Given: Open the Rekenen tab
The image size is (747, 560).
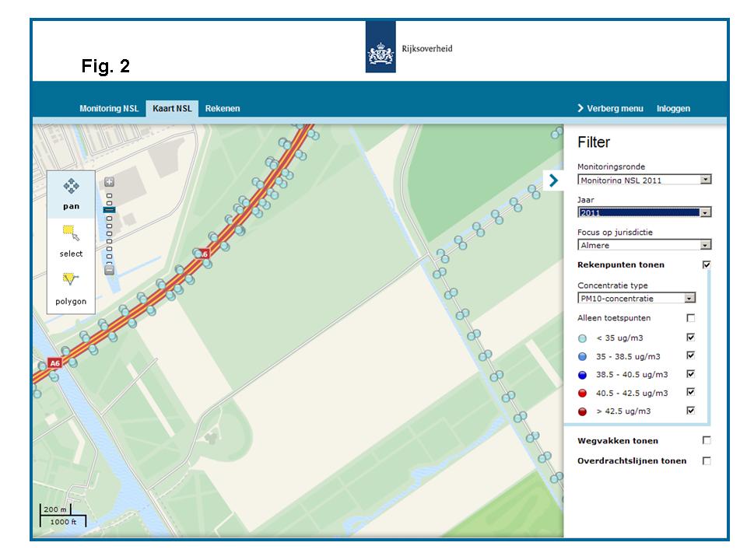Looking at the screenshot, I should [223, 109].
